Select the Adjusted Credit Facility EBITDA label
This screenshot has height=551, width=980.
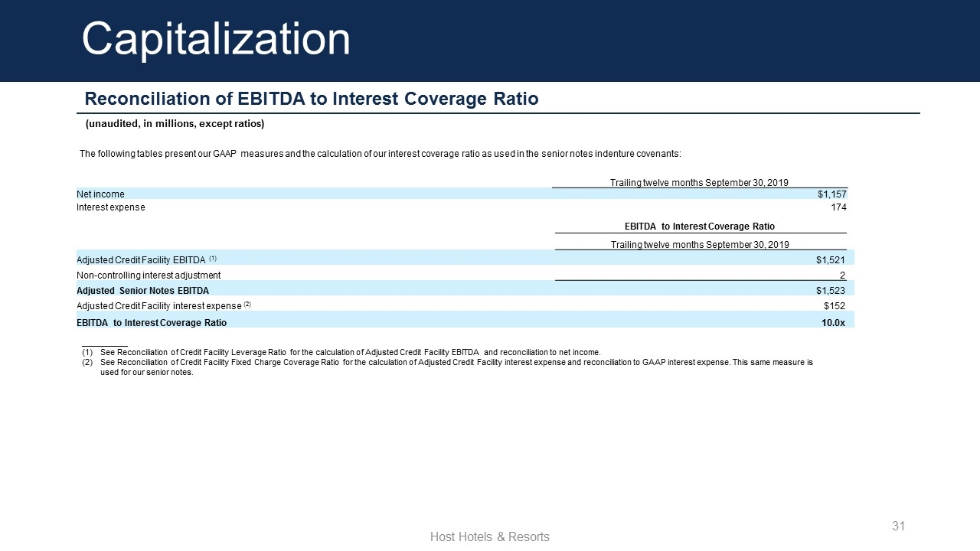(x=146, y=259)
